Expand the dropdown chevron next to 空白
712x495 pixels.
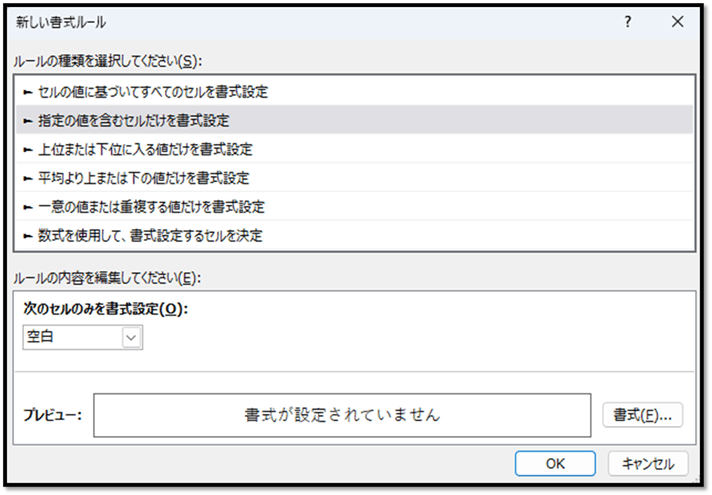tap(132, 338)
